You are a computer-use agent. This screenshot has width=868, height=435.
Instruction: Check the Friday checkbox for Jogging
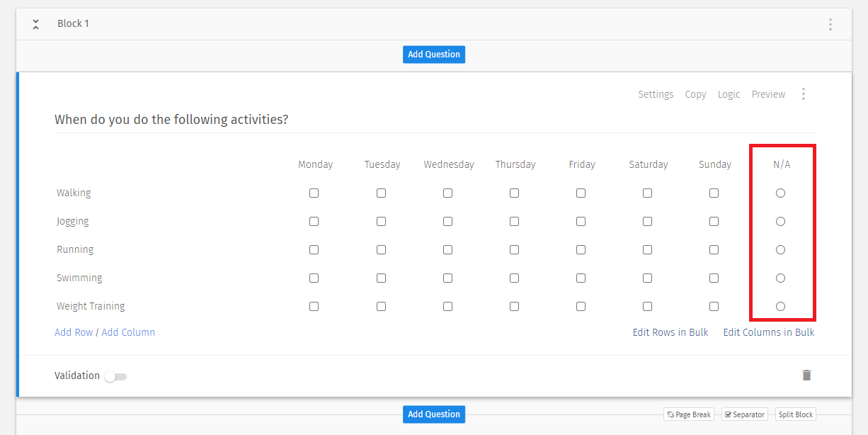tap(581, 221)
